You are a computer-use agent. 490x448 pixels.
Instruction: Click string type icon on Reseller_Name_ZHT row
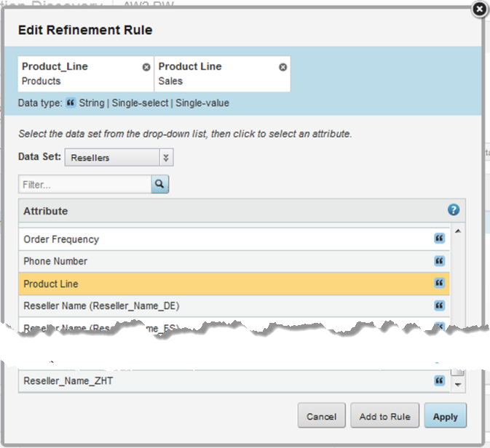pyautogui.click(x=439, y=380)
